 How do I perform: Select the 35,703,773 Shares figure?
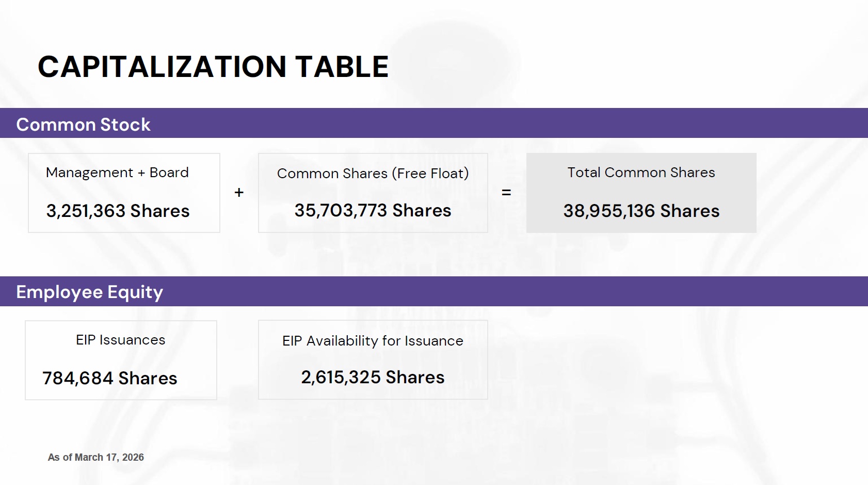tap(373, 210)
